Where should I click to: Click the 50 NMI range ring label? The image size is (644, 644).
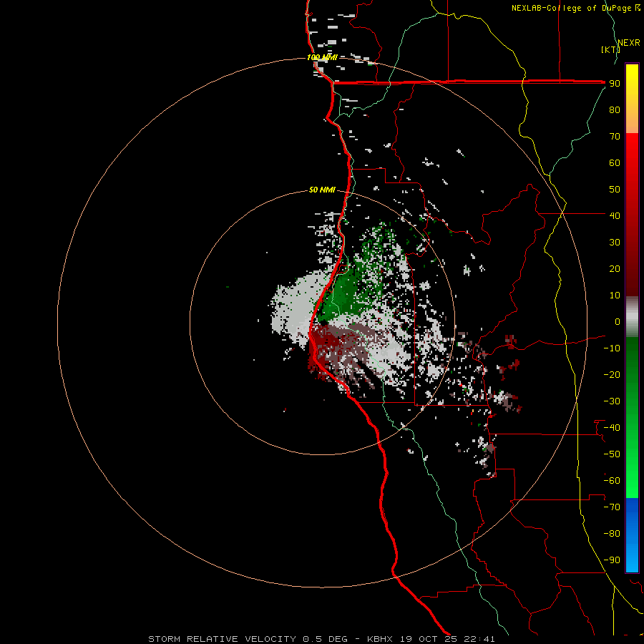point(323,190)
